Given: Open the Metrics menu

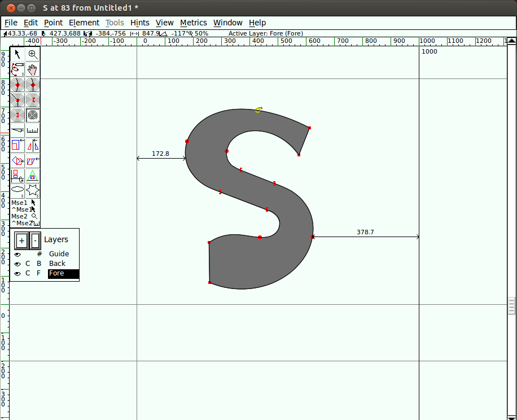Looking at the screenshot, I should click(193, 23).
